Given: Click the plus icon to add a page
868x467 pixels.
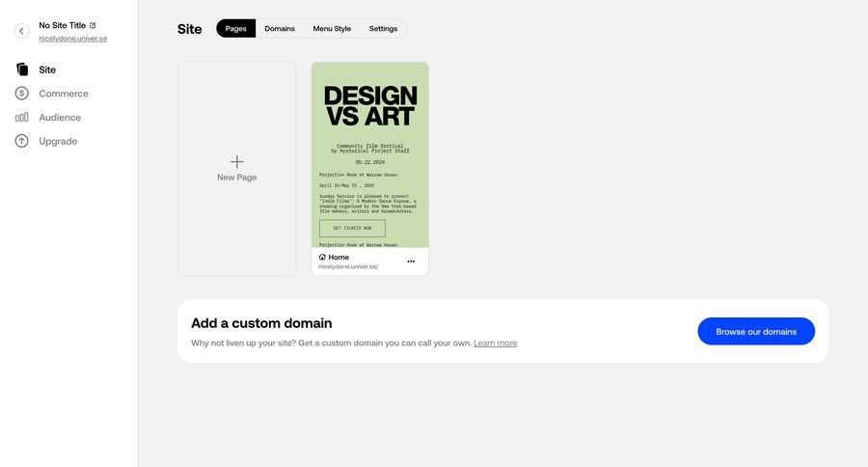Looking at the screenshot, I should (237, 161).
